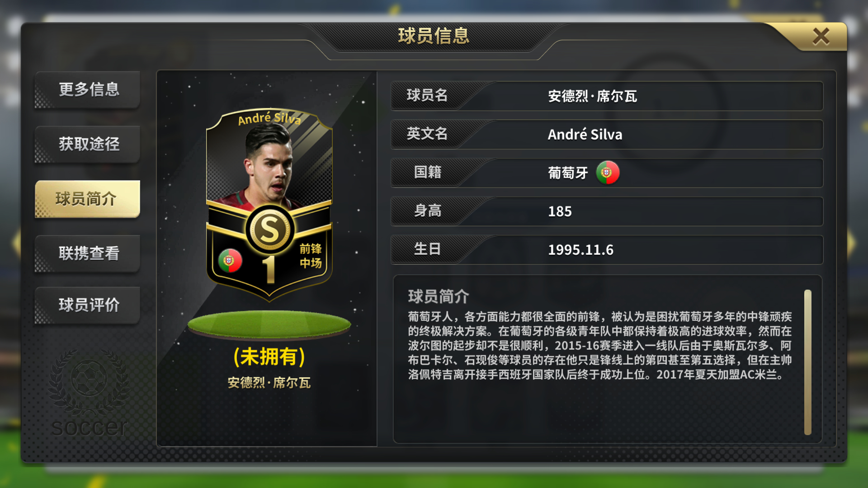The image size is (868, 488).
Task: Click the gold S rank badge on card
Action: coord(270,230)
